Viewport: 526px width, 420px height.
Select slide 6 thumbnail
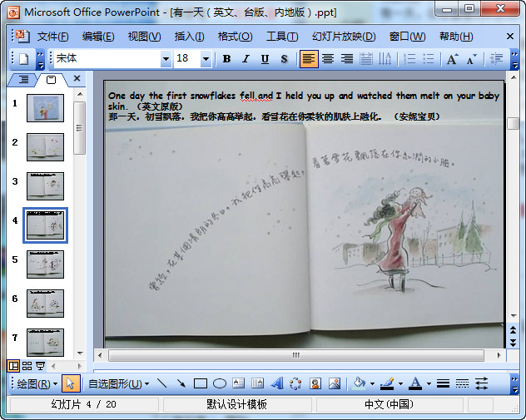(45, 304)
